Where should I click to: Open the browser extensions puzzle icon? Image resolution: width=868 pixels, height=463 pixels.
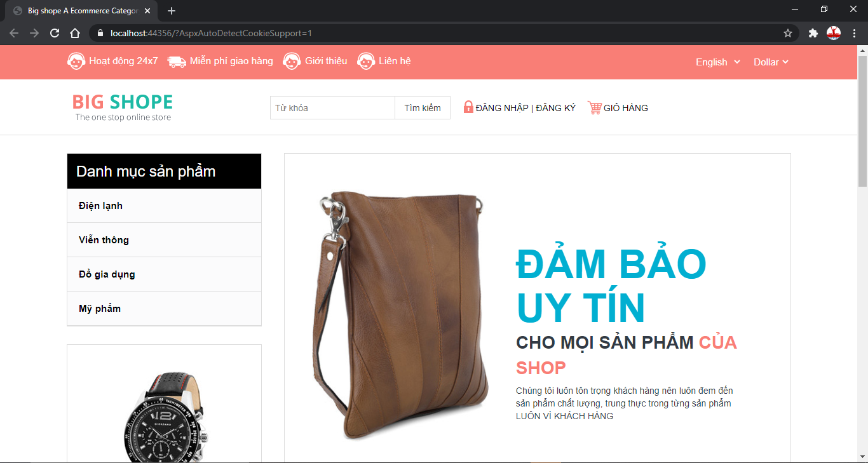tap(813, 33)
